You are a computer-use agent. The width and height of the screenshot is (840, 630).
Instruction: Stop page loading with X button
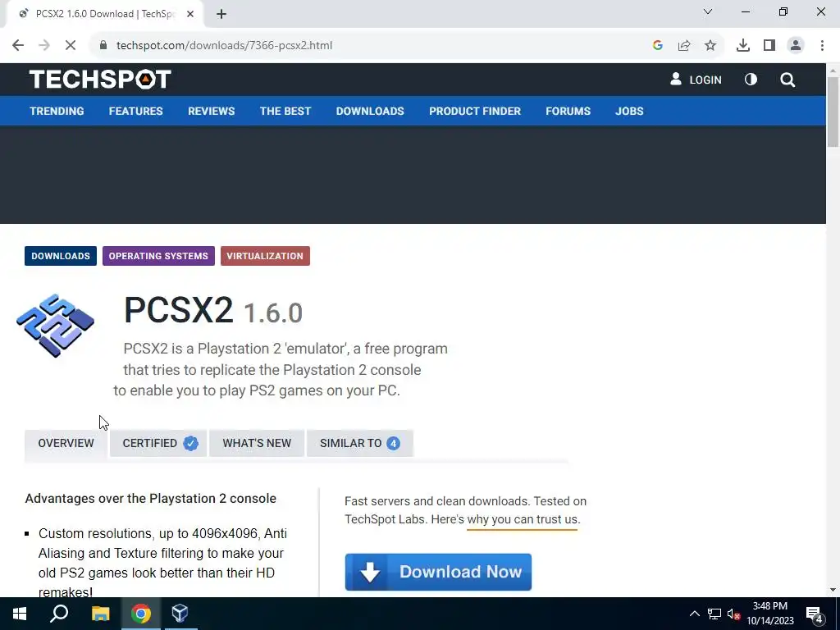tap(71, 46)
